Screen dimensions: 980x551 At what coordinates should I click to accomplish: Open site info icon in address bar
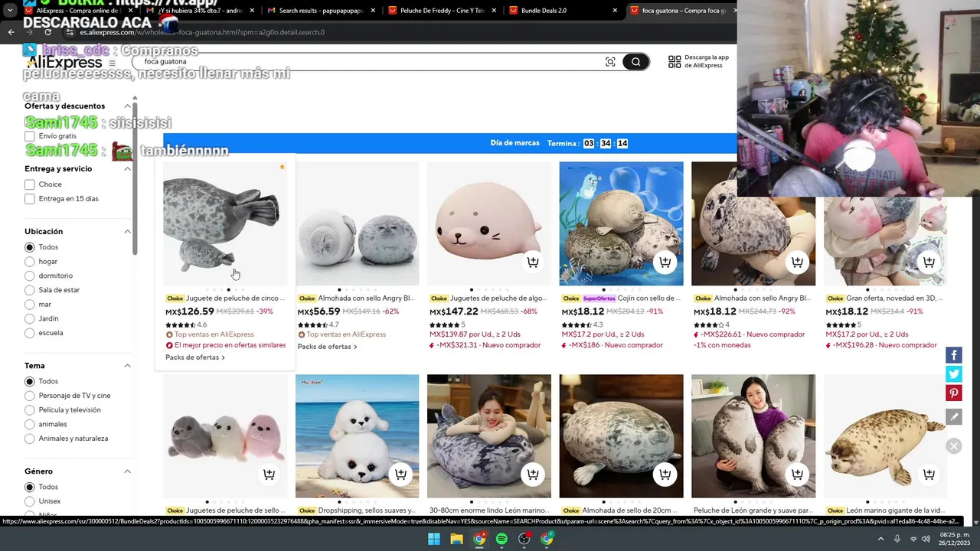tap(70, 32)
